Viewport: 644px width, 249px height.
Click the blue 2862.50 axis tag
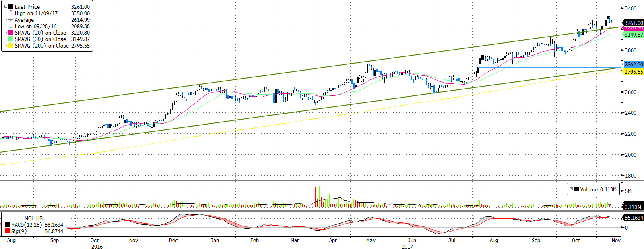click(634, 64)
